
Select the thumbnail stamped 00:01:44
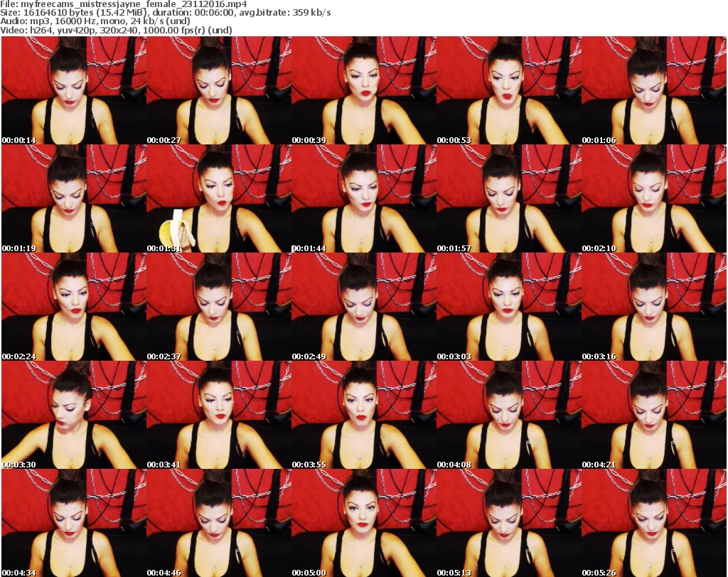tap(363, 198)
